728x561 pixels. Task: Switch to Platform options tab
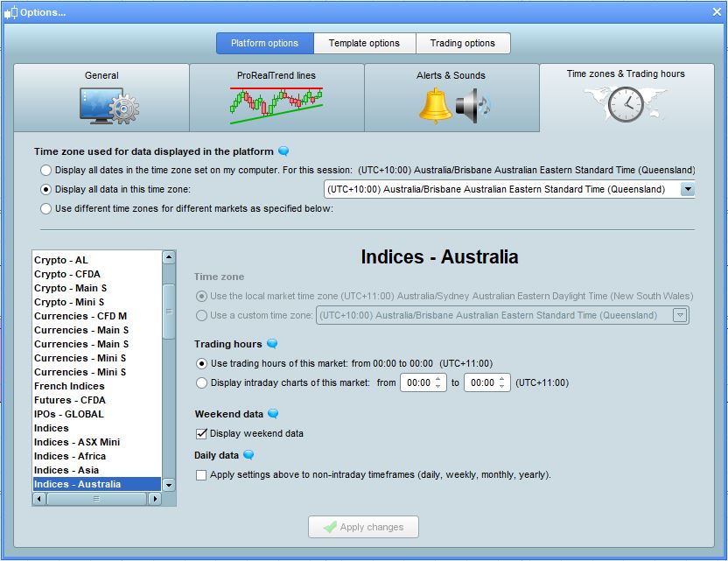point(264,43)
